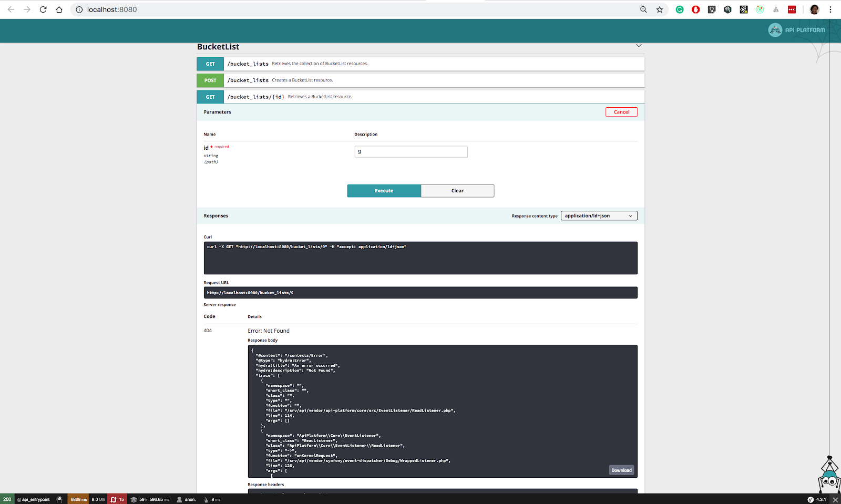Open the 6809 ms performance panel

click(78, 499)
